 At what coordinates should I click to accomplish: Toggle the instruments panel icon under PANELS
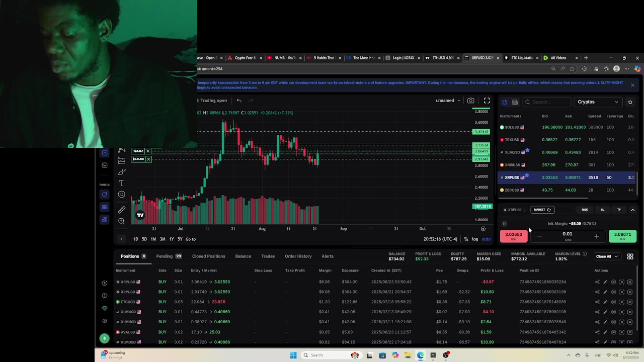click(105, 195)
